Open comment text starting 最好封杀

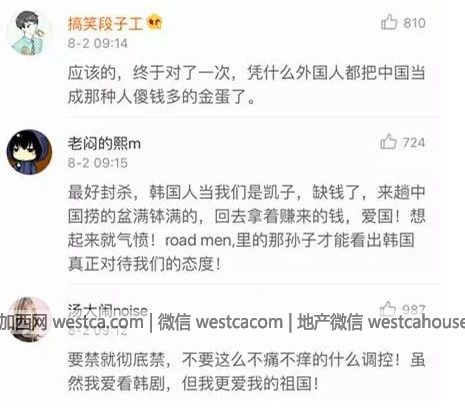[246, 228]
